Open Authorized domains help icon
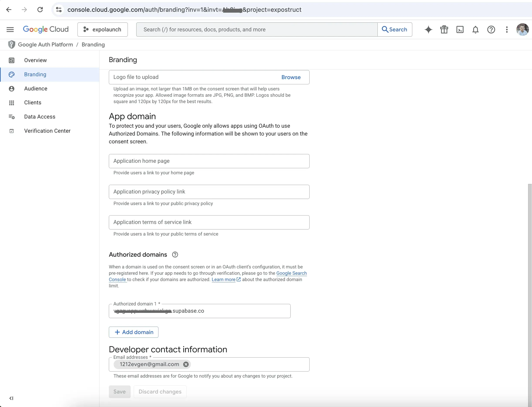This screenshot has height=407, width=532. [x=175, y=255]
